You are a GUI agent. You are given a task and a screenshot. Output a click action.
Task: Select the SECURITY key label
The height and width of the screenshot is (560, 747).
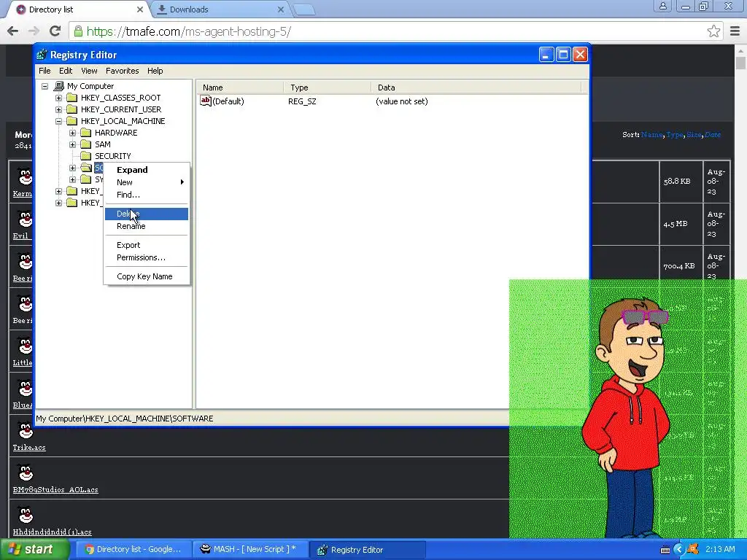(113, 156)
